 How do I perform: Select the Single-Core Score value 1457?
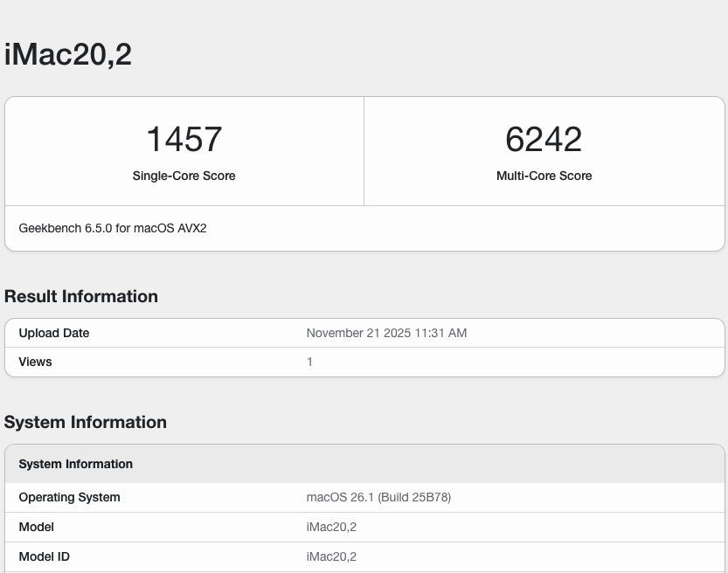click(x=184, y=138)
